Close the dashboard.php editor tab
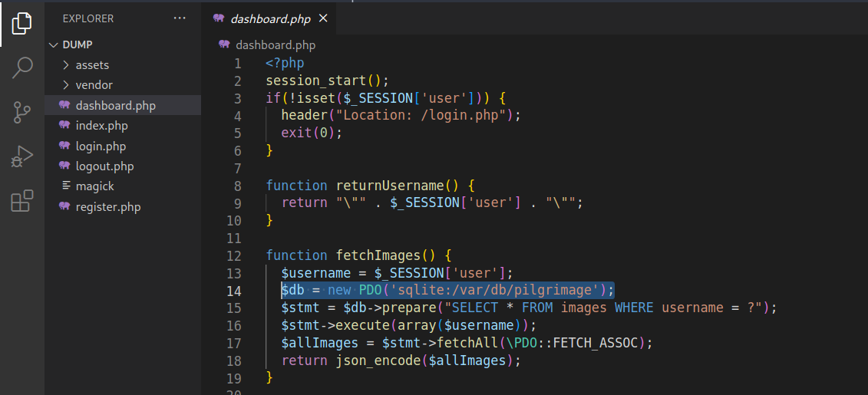Image resolution: width=868 pixels, height=395 pixels. [323, 19]
